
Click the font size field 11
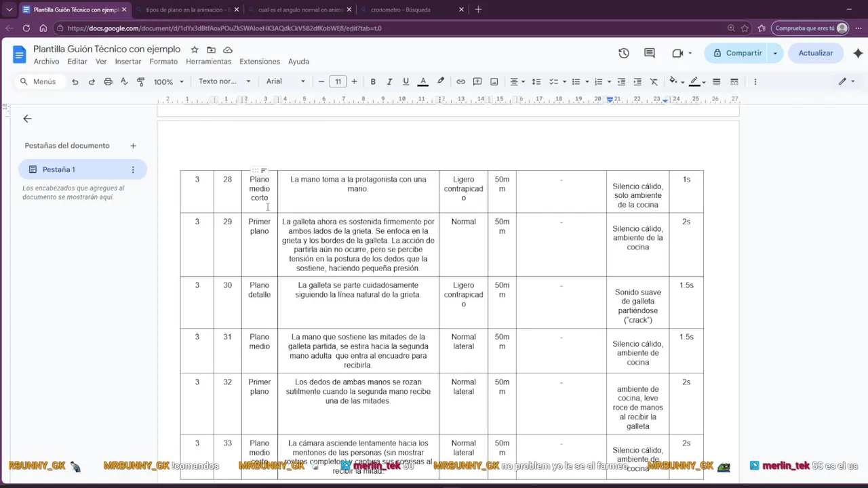pos(338,81)
